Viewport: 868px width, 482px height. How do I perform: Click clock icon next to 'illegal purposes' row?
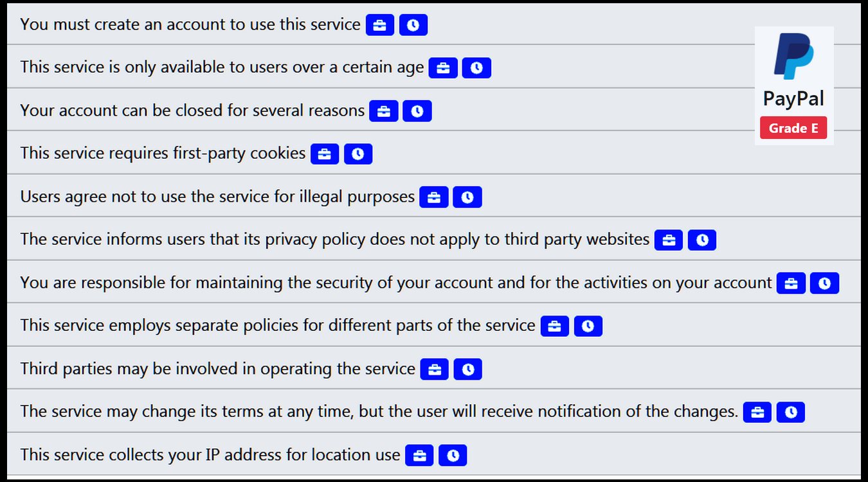tap(467, 197)
